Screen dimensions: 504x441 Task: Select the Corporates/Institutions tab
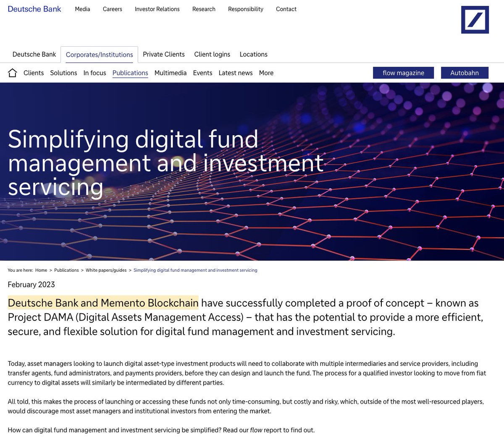99,55
